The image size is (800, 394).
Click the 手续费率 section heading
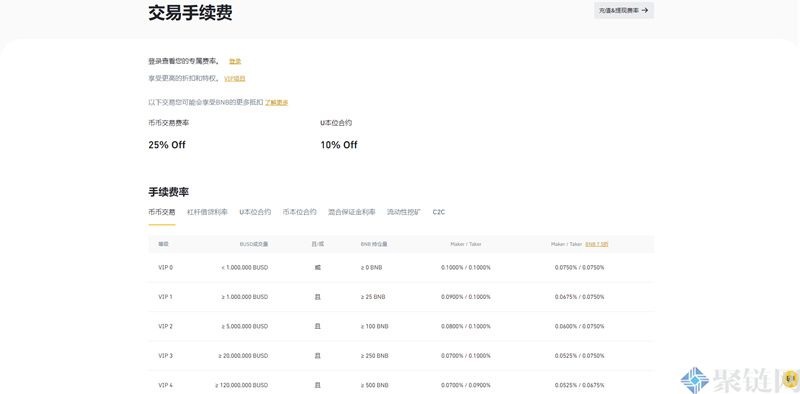[169, 192]
